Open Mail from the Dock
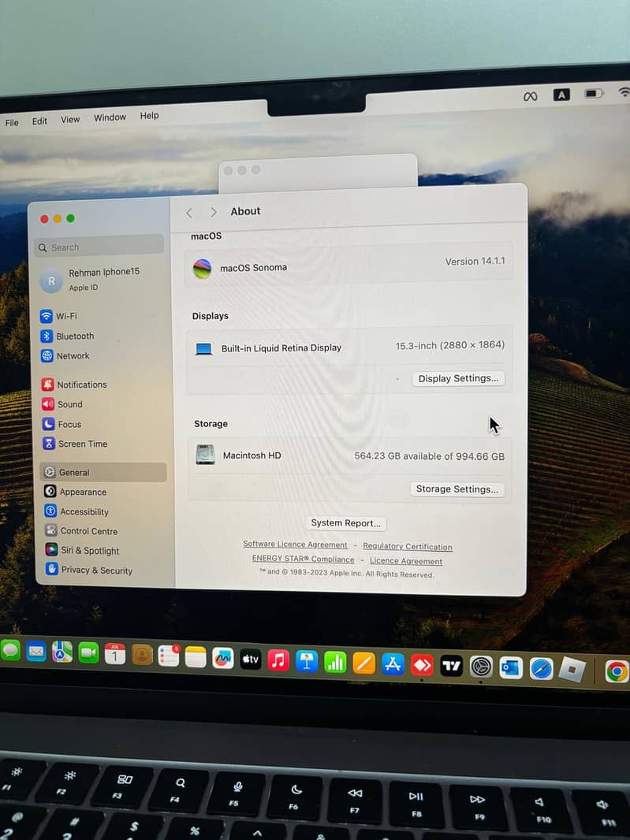The height and width of the screenshot is (840, 630). [36, 652]
